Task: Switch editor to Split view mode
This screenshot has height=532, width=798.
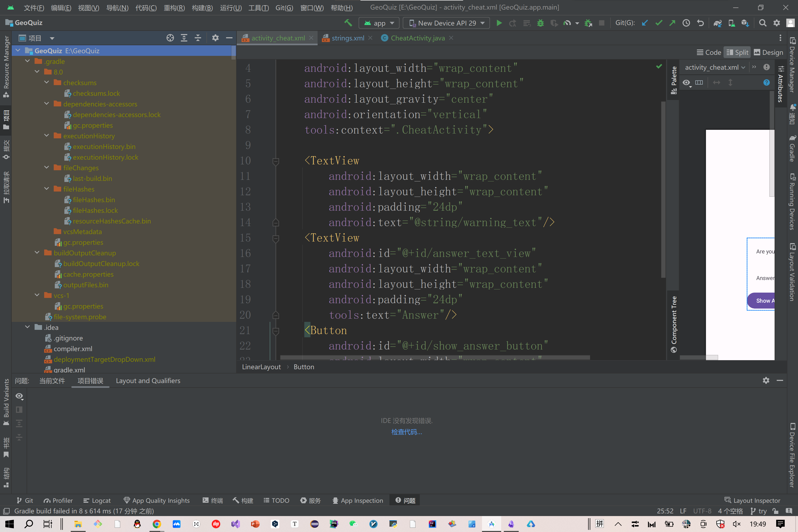Action: [x=737, y=52]
